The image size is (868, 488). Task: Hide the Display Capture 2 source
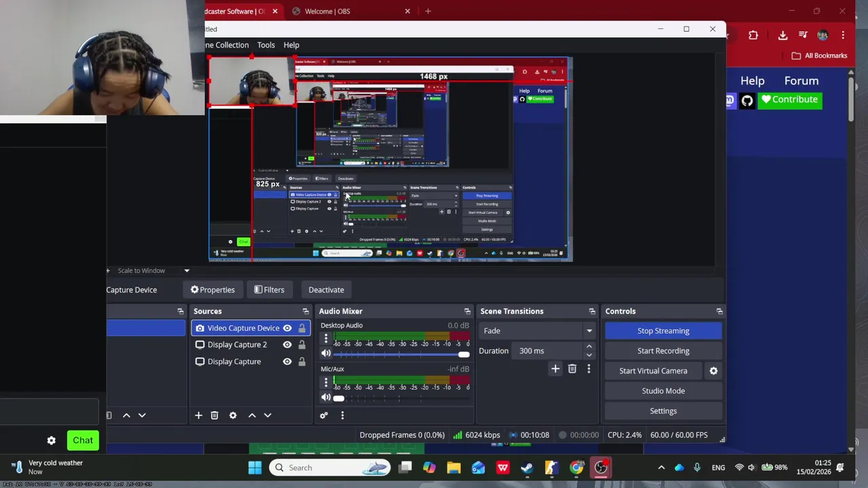(x=288, y=344)
